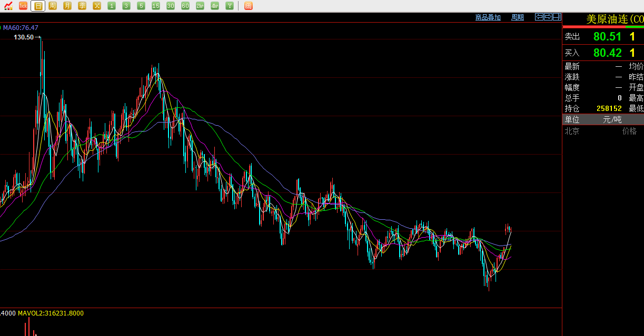Select the 60-minute chart period
This screenshot has width=644, height=336.
(185, 6)
